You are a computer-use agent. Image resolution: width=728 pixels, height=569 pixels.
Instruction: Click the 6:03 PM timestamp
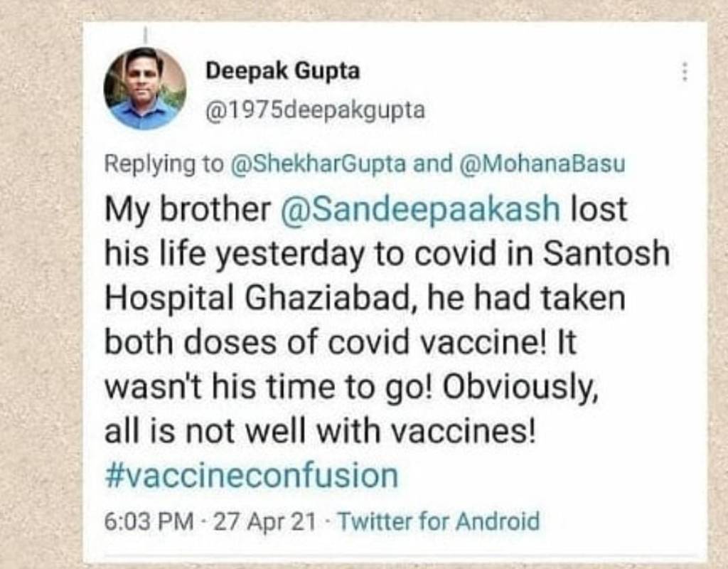(149, 521)
